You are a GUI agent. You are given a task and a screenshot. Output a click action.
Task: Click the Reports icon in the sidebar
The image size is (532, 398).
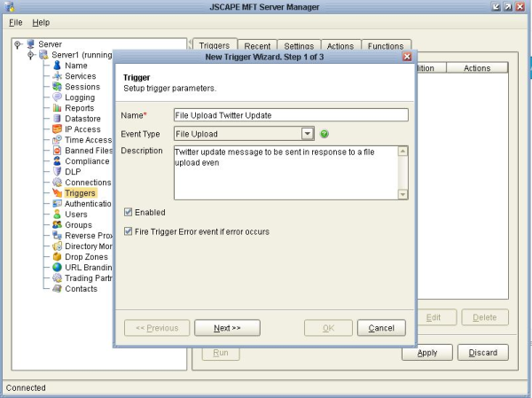click(57, 108)
